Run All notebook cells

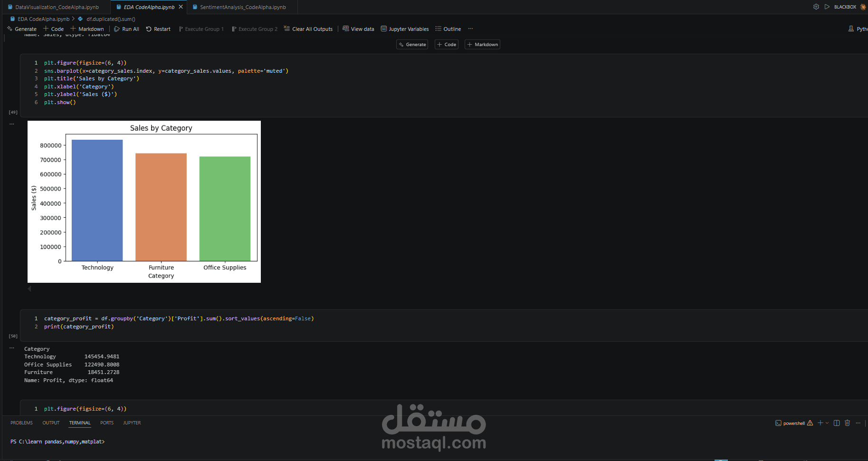[x=127, y=29]
